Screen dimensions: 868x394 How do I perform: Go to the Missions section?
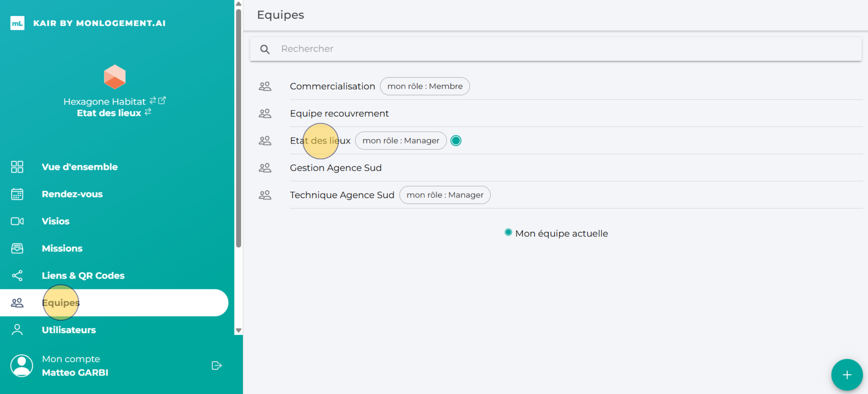62,248
